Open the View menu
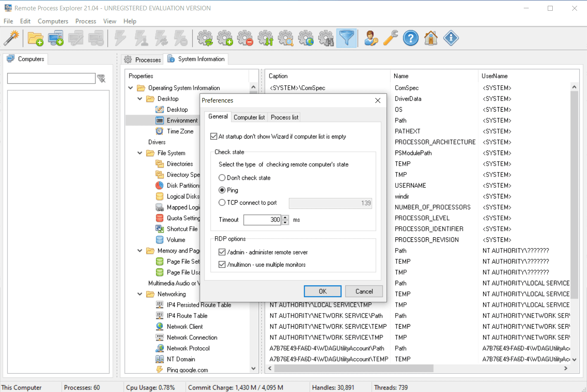 coord(110,21)
